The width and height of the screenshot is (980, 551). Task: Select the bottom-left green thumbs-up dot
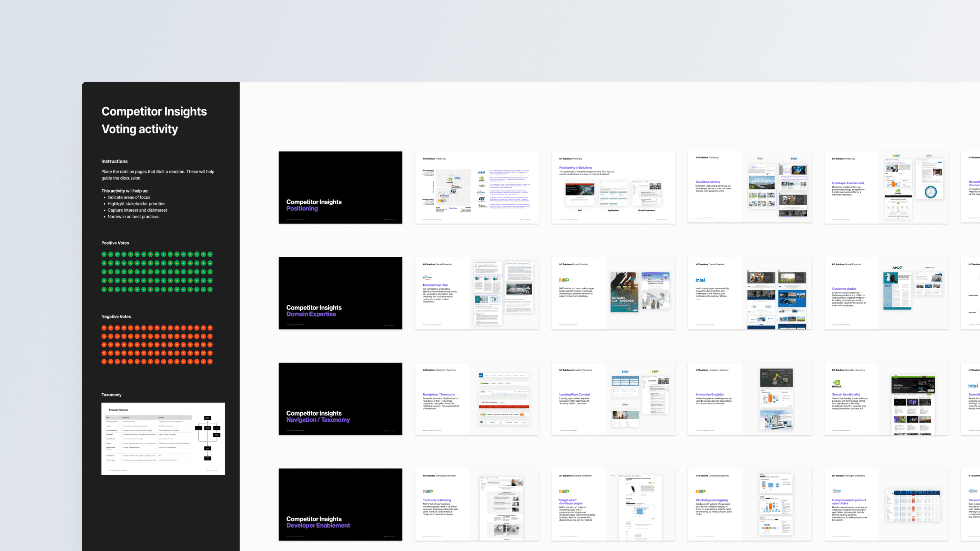(x=104, y=289)
